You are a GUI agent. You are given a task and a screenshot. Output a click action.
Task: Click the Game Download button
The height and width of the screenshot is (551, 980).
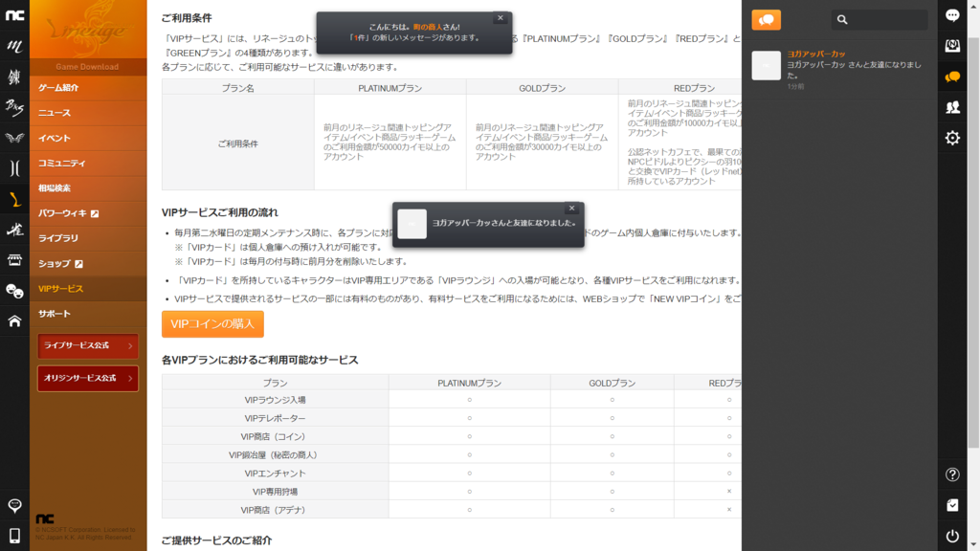tap(87, 67)
